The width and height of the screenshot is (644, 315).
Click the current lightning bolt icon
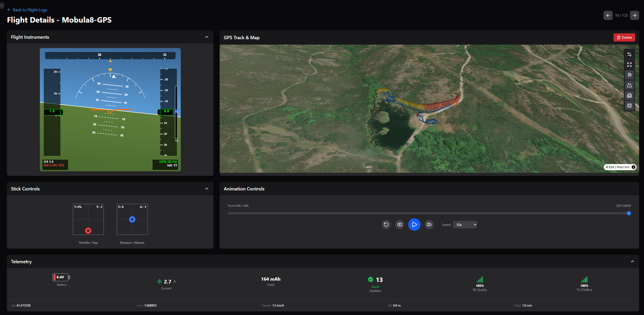159,281
